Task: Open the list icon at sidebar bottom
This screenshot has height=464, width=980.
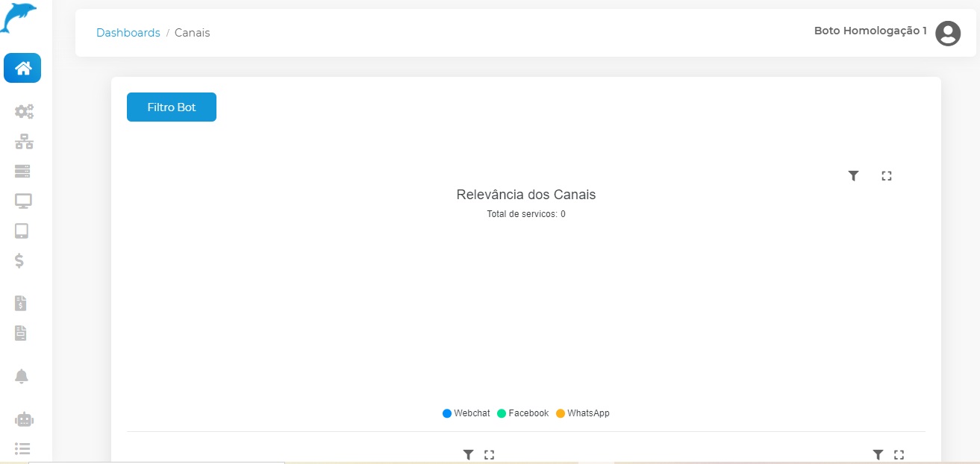Action: click(22, 448)
